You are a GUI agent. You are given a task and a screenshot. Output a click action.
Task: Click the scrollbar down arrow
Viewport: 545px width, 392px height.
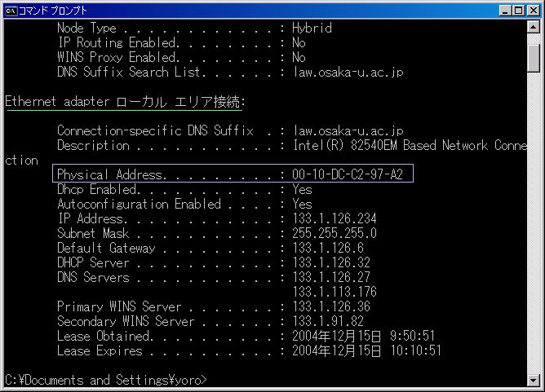coord(534,379)
